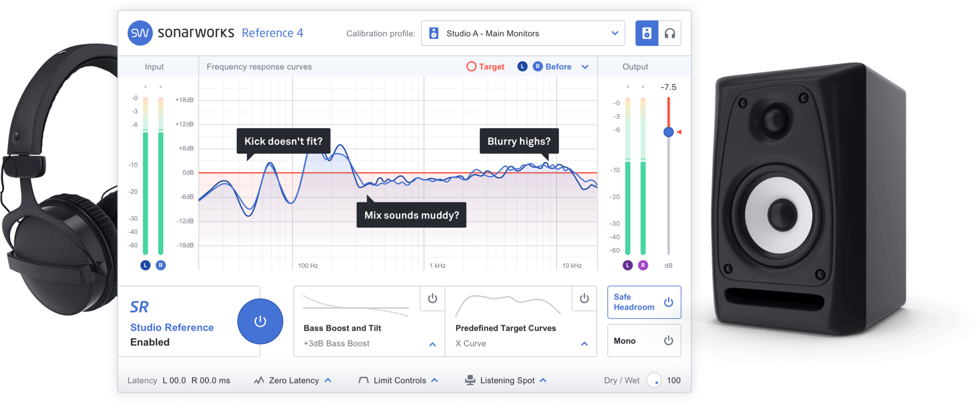Select the output right channel R badge
This screenshot has height=403, width=980.
click(x=643, y=265)
